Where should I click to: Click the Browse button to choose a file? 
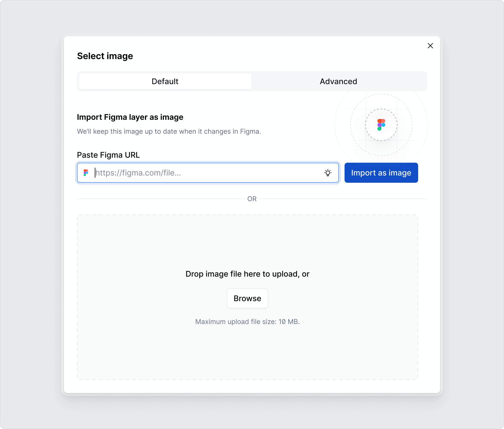pos(247,298)
